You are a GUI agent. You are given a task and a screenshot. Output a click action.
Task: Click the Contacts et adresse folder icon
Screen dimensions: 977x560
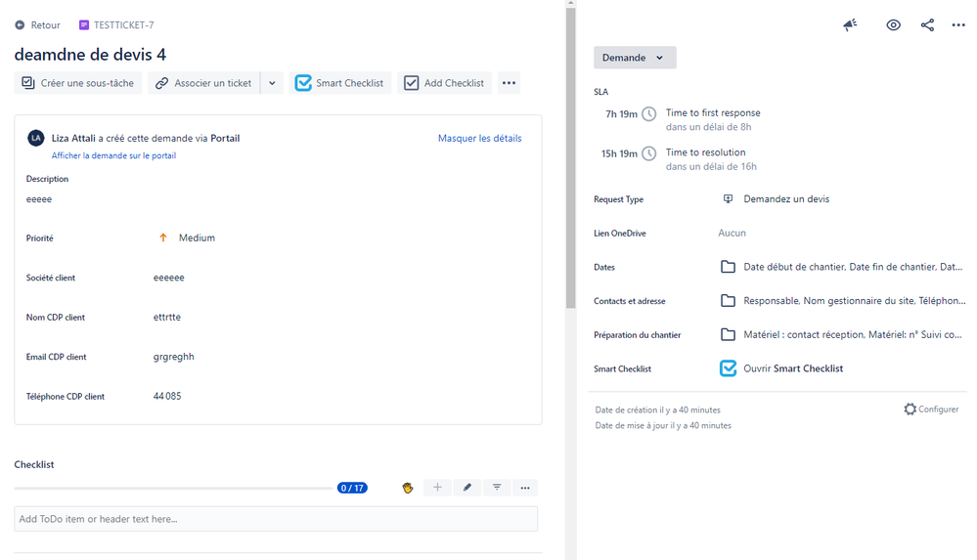point(728,301)
